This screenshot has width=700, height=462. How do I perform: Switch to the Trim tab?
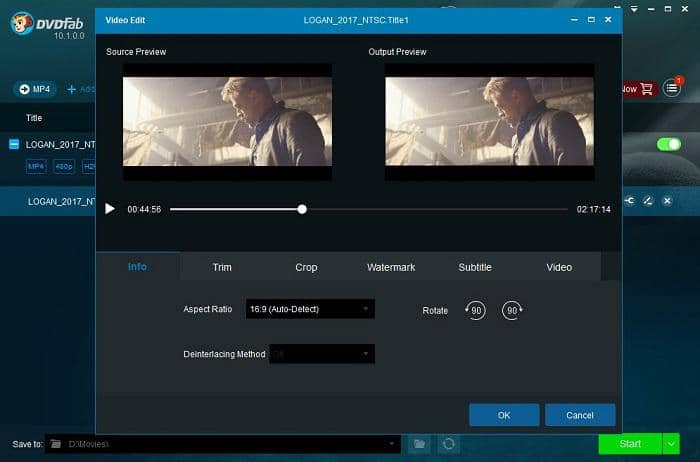[x=222, y=267]
